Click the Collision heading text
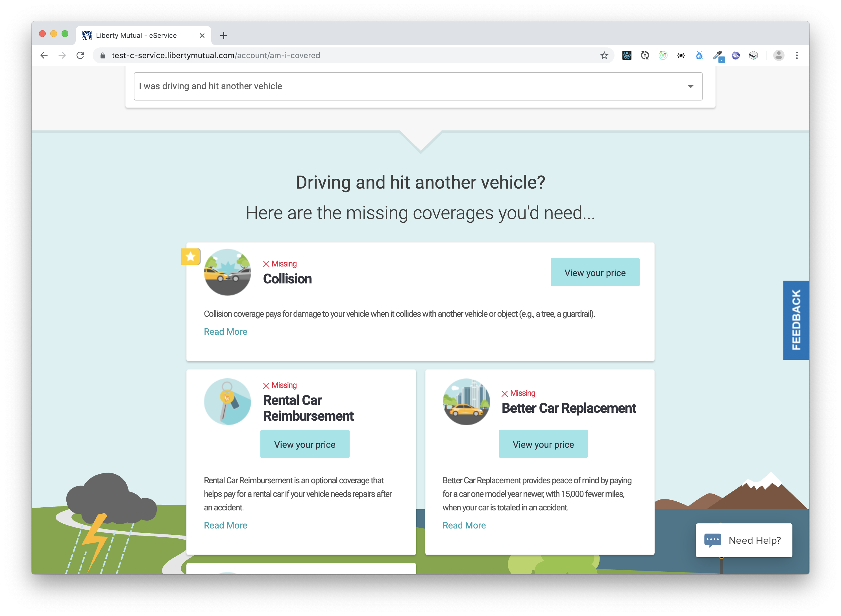 (x=287, y=279)
